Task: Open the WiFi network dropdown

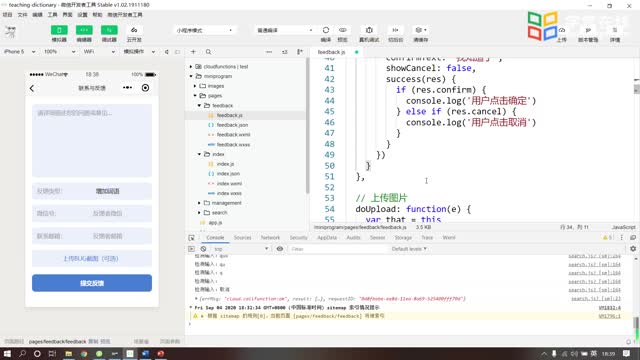Action: (x=99, y=52)
